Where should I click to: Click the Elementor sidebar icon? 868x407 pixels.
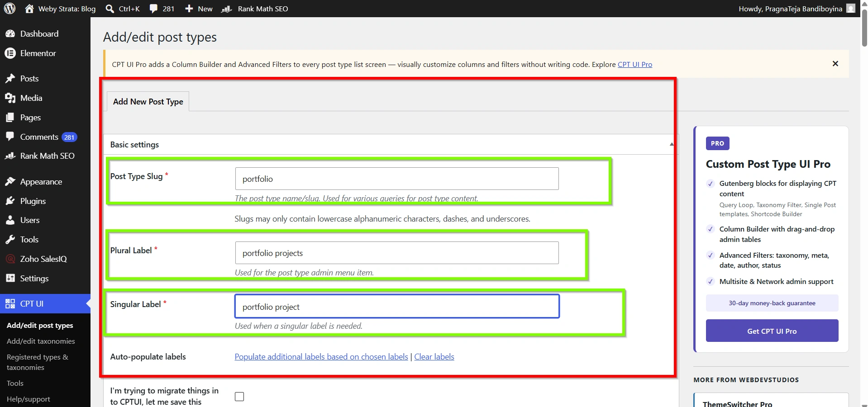point(10,53)
